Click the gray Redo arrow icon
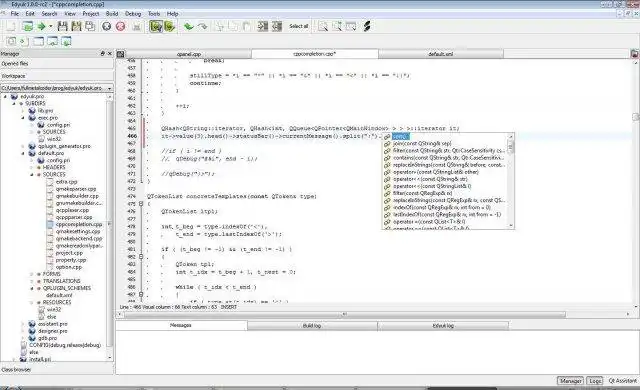 pyautogui.click(x=202, y=27)
